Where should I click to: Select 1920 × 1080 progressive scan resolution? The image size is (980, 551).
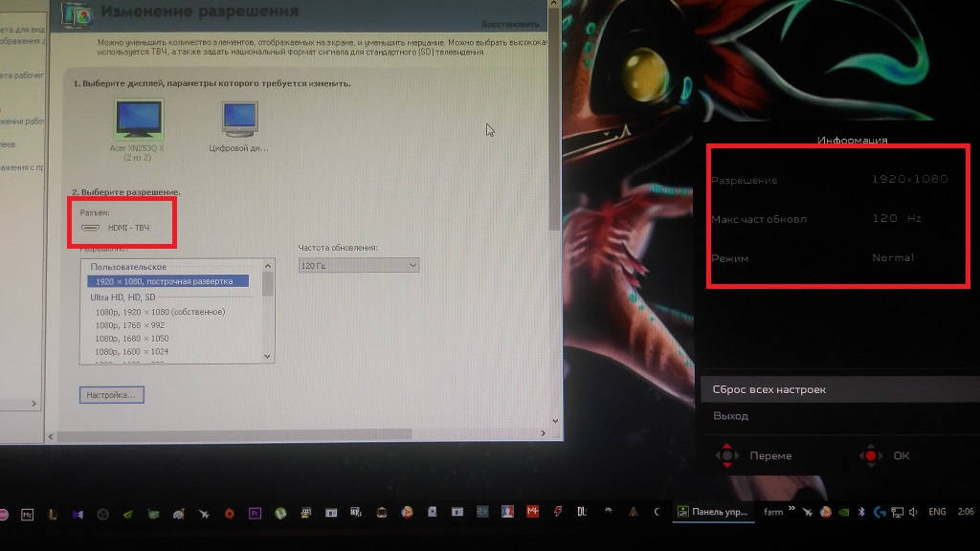point(167,281)
